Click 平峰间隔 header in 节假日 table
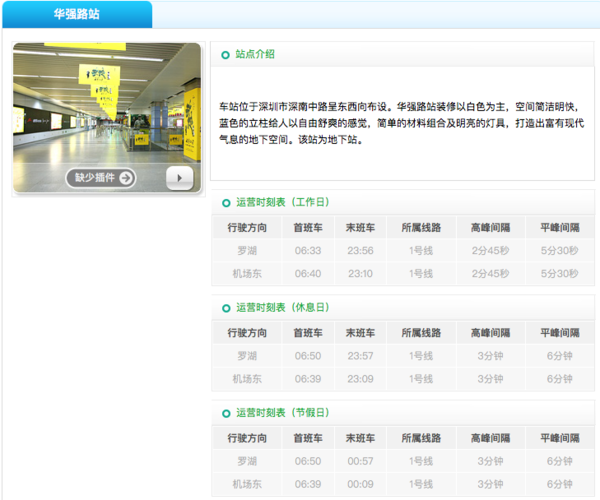Screen dimensions: 600x500 (560, 438)
